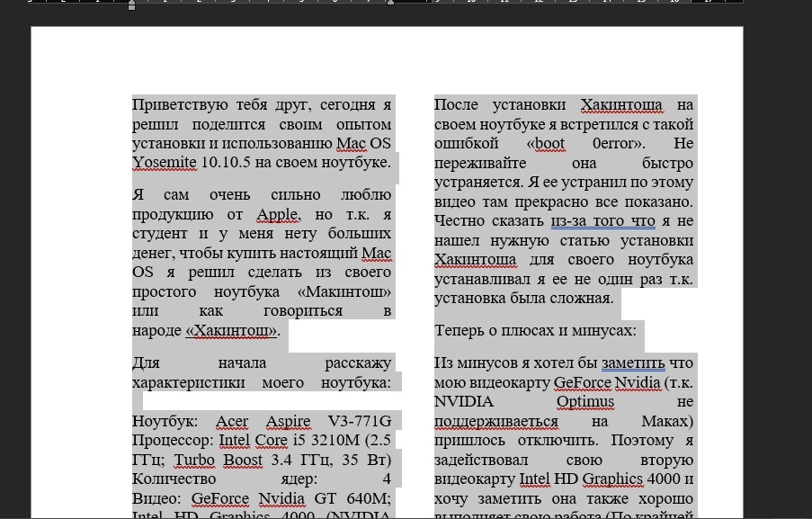Image resolution: width=812 pixels, height=519 pixels.
Task: Click the line "Теперь о плюсах и минусах:"
Action: point(535,330)
